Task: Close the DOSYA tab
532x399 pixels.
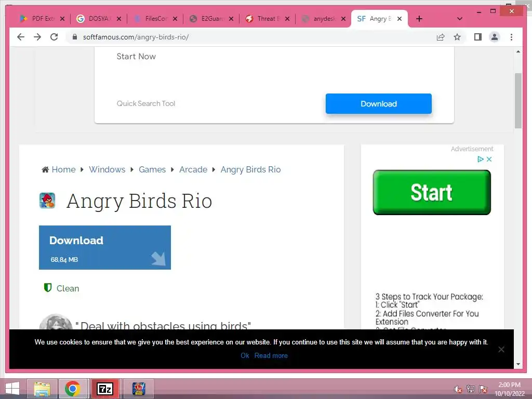Action: [x=119, y=19]
